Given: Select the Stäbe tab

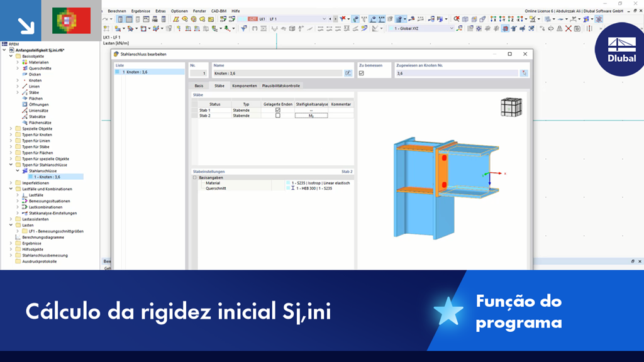Looking at the screenshot, I should pos(219,85).
